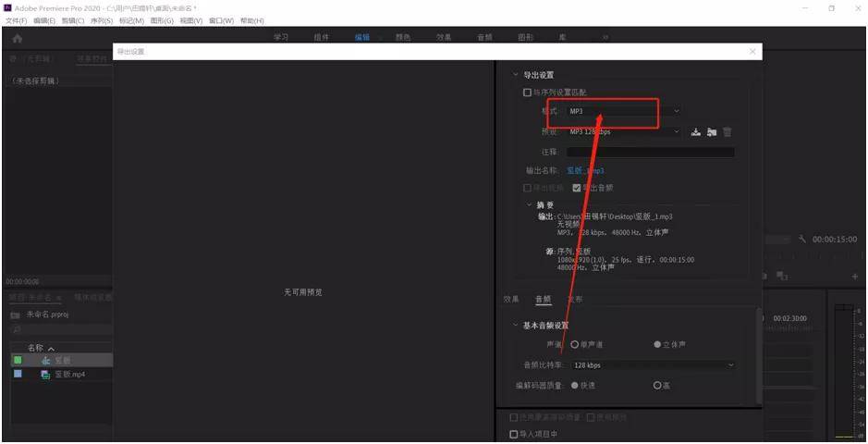Click the export settings vertical scrollbar
This screenshot has width=868, height=444.
pyautogui.click(x=759, y=355)
